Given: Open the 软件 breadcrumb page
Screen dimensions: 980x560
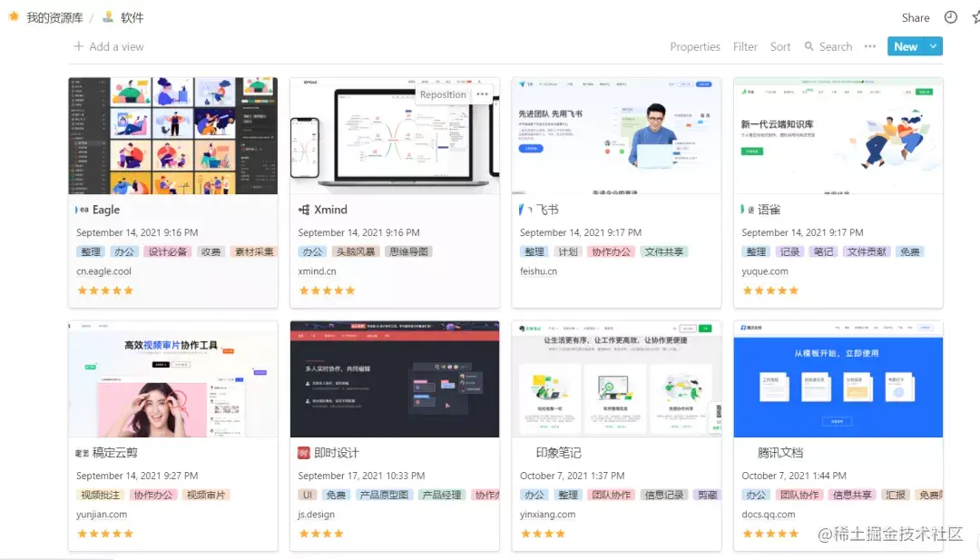Looking at the screenshot, I should pyautogui.click(x=132, y=17).
